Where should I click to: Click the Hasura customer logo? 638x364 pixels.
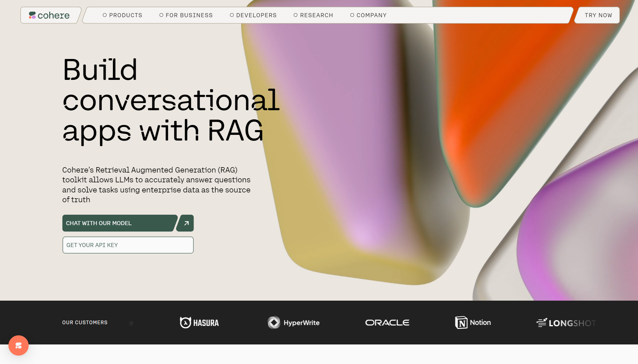(199, 323)
